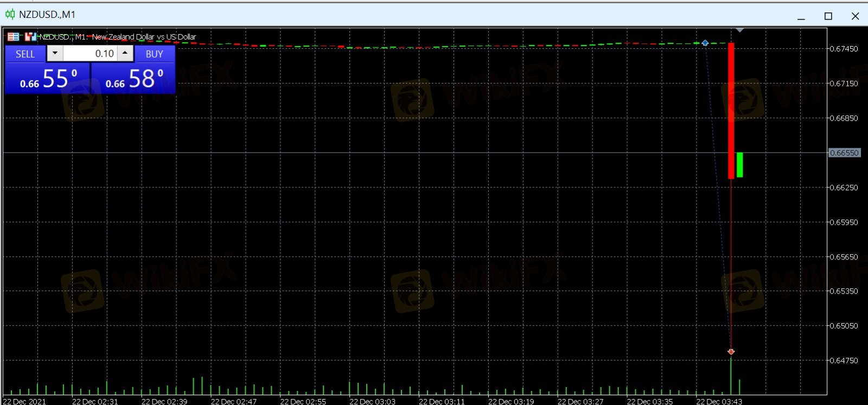Click the 0.65350 price scale label
This screenshot has height=405, width=868.
pos(844,292)
